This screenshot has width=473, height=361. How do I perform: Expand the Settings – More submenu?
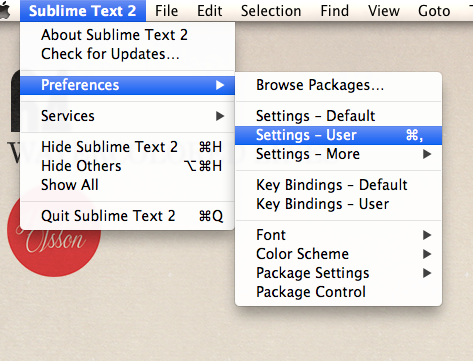click(338, 154)
